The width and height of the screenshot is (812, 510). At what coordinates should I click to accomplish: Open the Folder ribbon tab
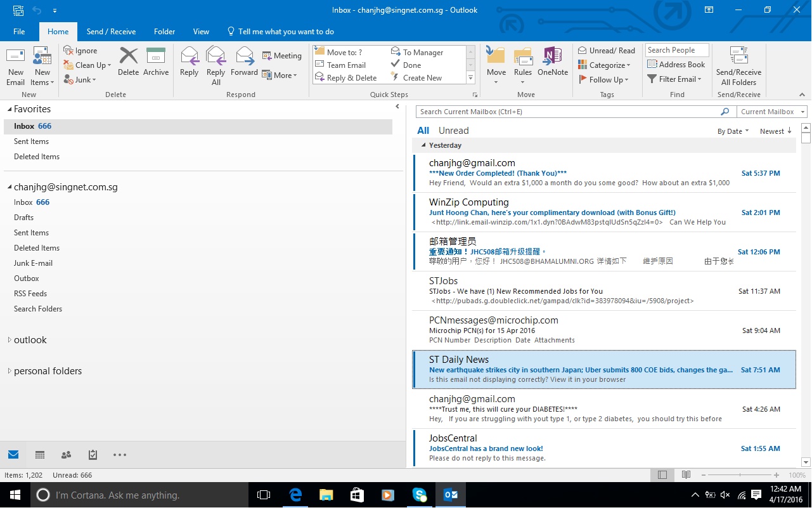[x=164, y=32]
